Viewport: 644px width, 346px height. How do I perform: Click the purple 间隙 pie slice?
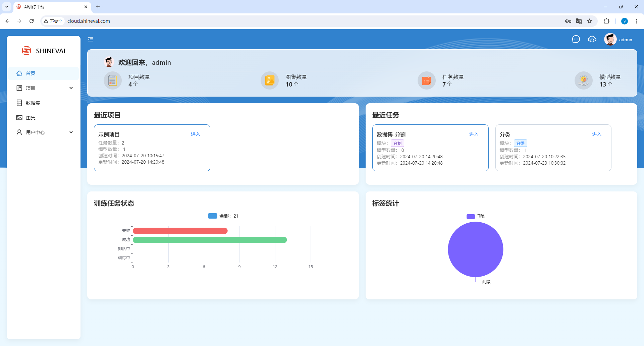476,249
